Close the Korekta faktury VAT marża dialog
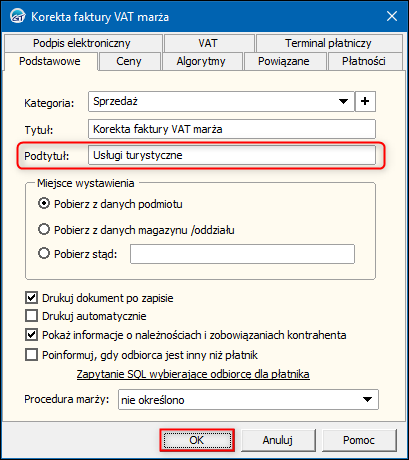 pos(392,16)
